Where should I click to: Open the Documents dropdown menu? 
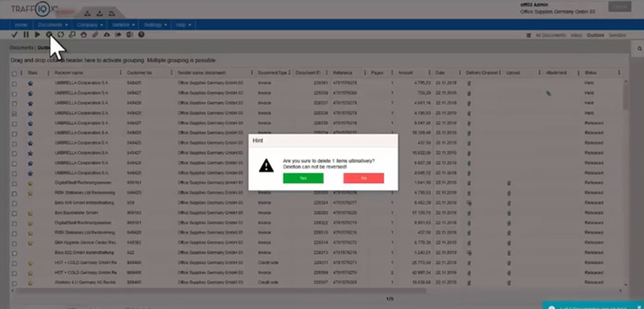point(52,25)
